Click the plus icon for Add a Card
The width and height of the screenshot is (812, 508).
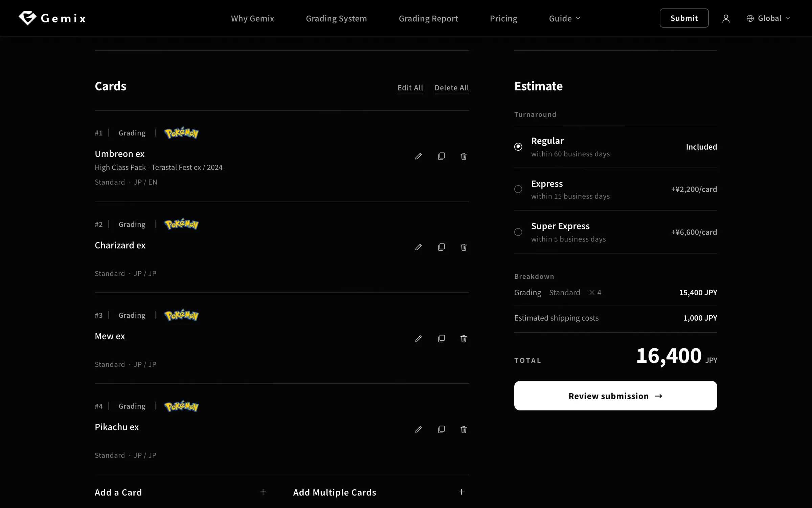click(x=263, y=492)
